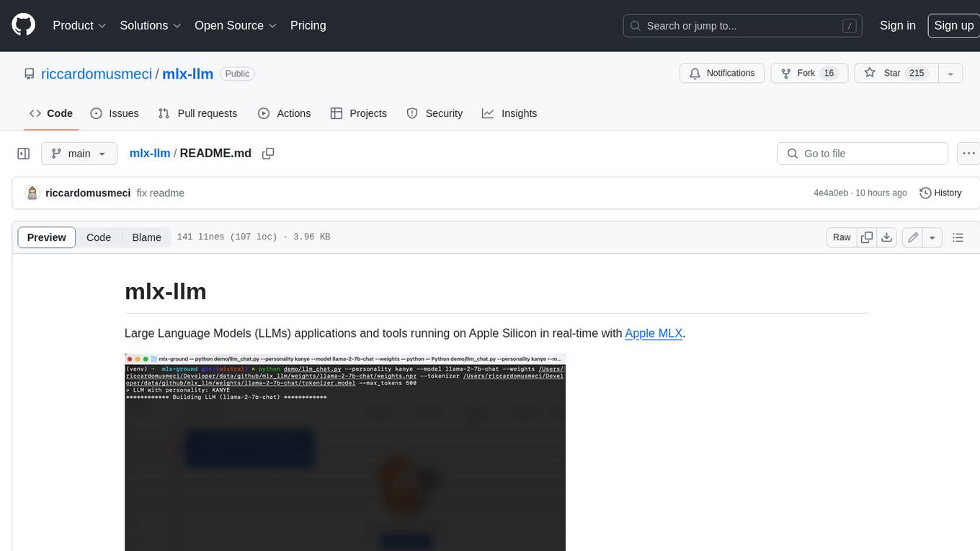Open the README outline list
Screen dimensions: 980x551
(x=958, y=237)
